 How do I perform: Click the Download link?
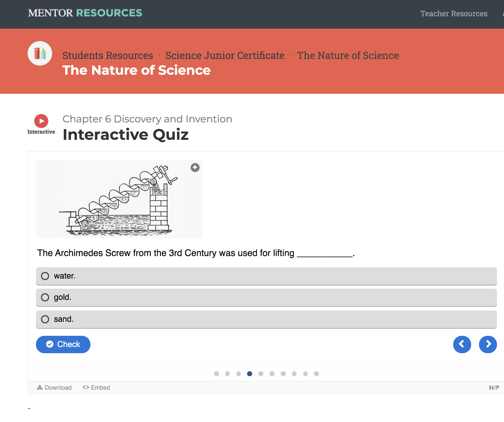click(x=54, y=387)
